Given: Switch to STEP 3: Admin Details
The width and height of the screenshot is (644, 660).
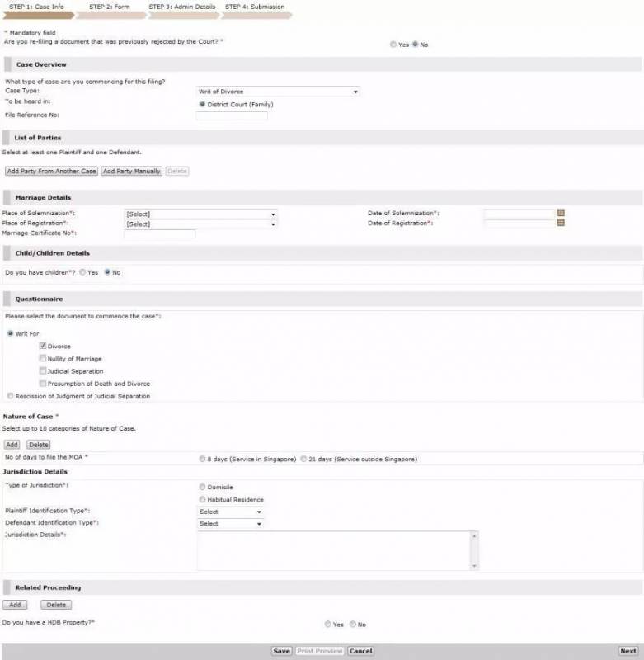Looking at the screenshot, I should click(181, 7).
